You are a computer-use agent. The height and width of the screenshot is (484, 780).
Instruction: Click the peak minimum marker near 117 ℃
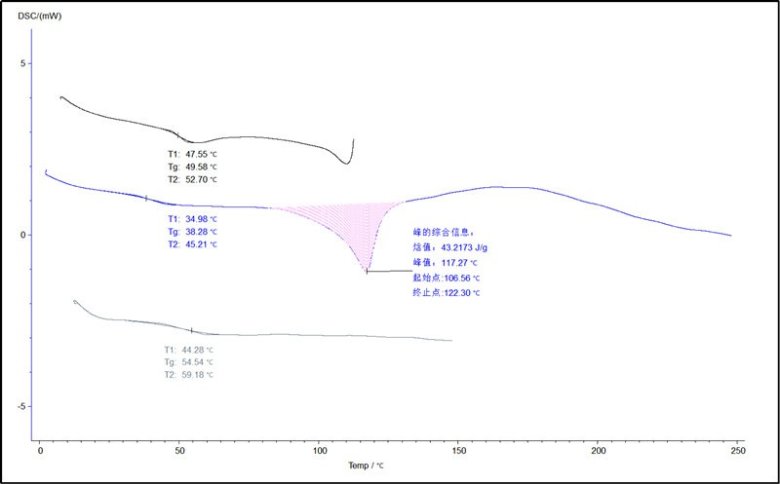point(367,271)
